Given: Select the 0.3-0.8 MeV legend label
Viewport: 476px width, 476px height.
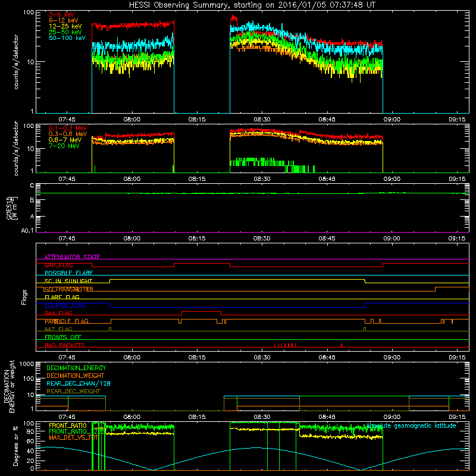Looking at the screenshot, I should (68, 134).
